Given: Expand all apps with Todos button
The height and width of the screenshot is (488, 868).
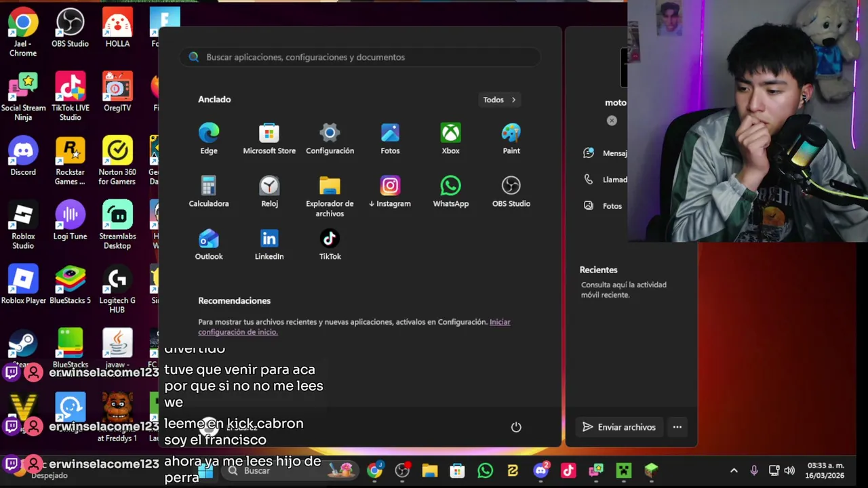Looking at the screenshot, I should (x=499, y=100).
